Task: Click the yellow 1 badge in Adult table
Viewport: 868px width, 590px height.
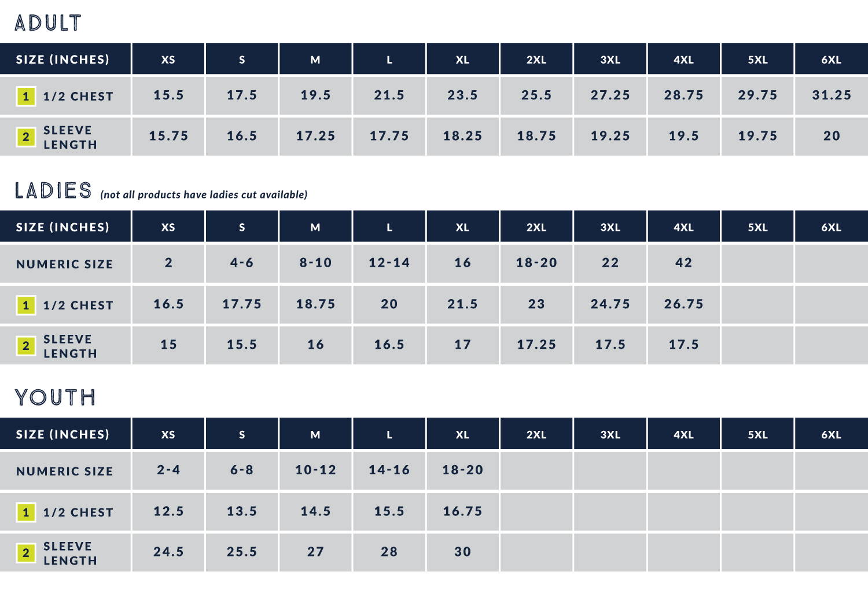Action: (25, 96)
